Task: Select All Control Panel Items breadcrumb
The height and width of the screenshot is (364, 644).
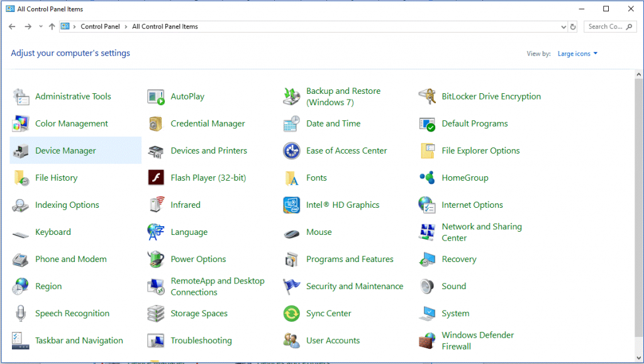Action: (x=165, y=26)
